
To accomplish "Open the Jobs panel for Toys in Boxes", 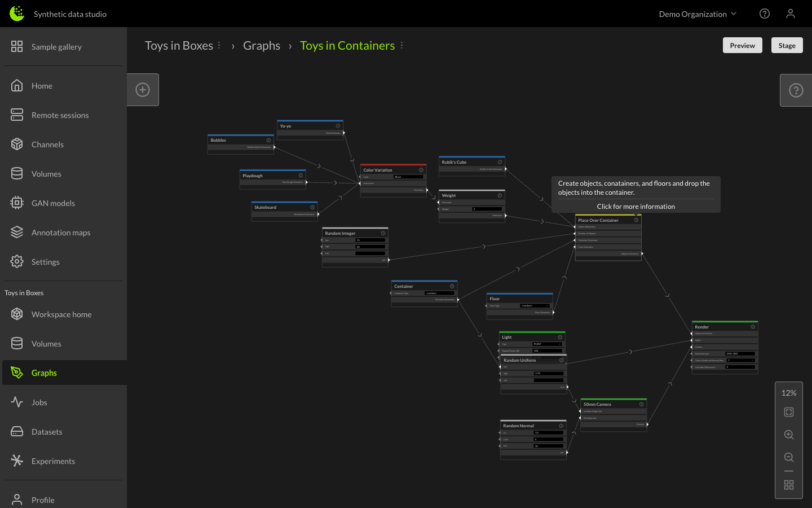I will [39, 402].
